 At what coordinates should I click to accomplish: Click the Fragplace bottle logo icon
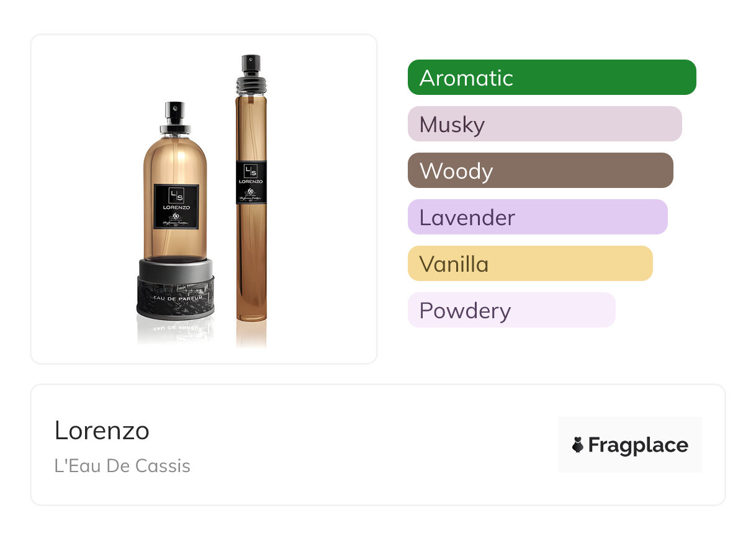578,445
